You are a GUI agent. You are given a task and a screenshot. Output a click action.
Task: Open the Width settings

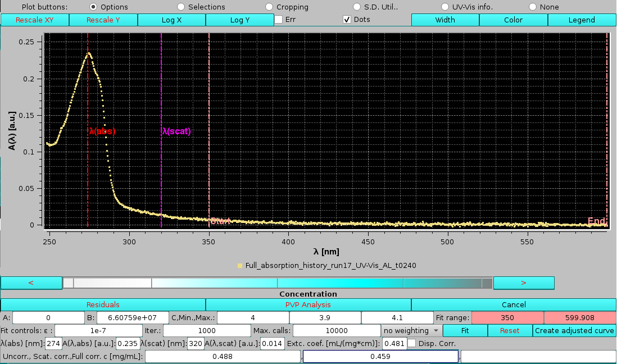(446, 19)
